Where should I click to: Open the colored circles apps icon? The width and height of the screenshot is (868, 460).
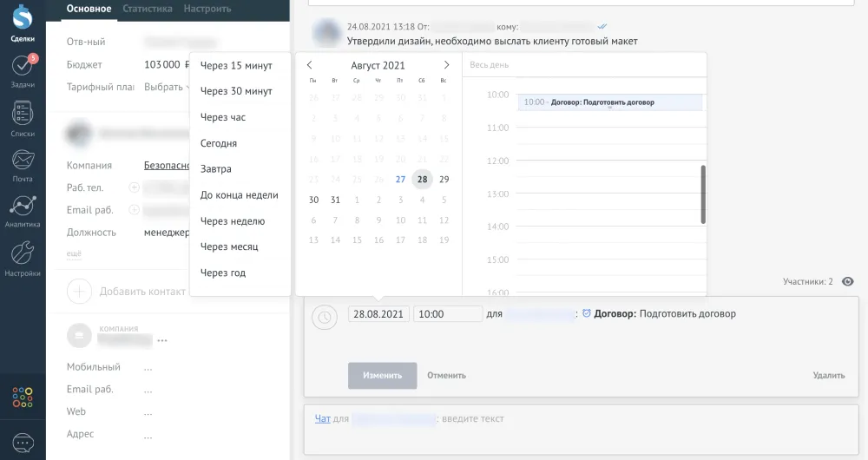23,397
